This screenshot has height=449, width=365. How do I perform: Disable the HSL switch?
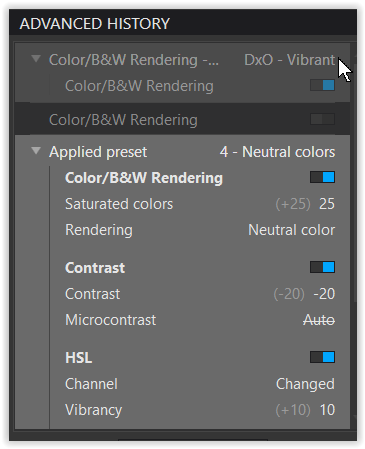pyautogui.click(x=322, y=357)
